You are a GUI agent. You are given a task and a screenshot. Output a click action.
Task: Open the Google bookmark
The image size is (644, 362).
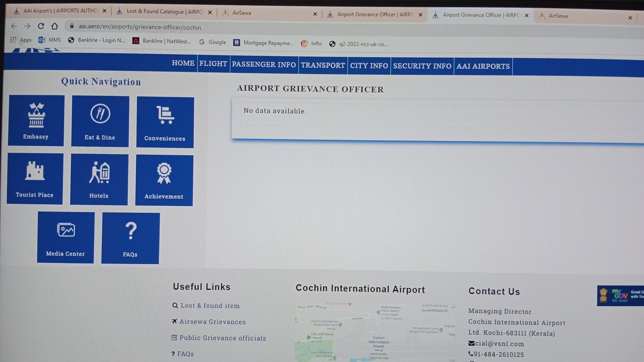[213, 42]
